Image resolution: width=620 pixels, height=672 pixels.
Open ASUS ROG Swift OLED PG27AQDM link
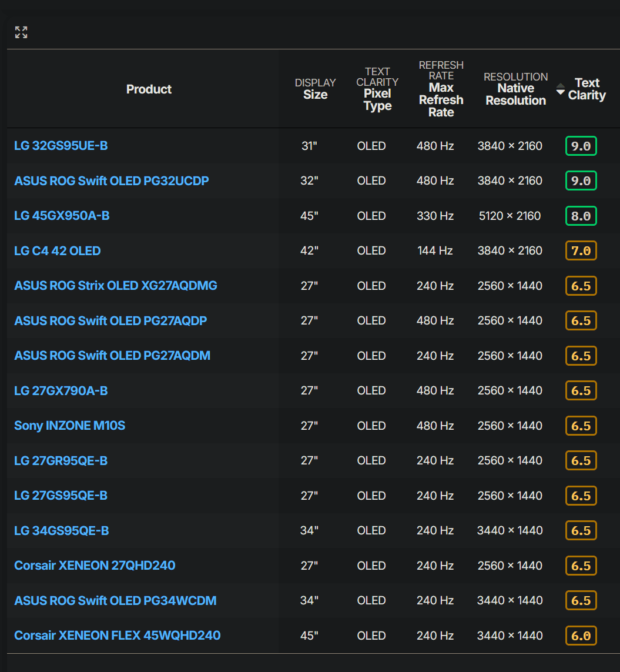[112, 356]
